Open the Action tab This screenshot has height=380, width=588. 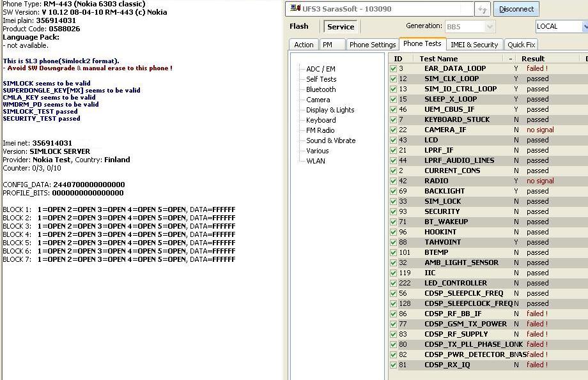tap(304, 45)
